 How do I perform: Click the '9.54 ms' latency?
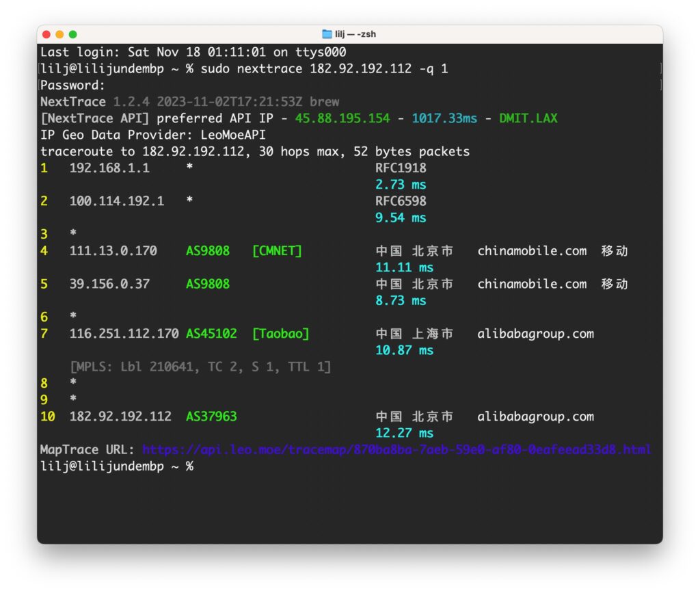click(401, 217)
